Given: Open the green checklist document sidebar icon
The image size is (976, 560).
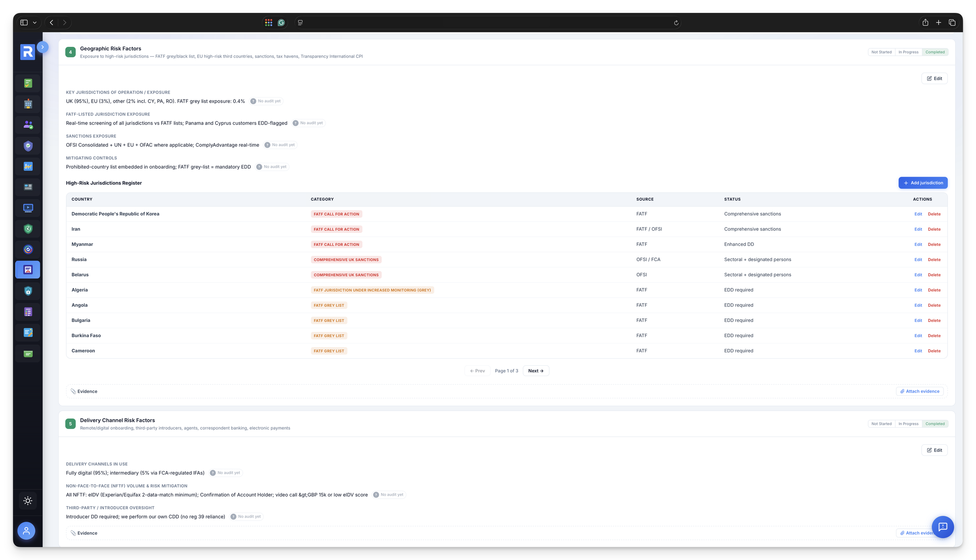Looking at the screenshot, I should pos(28,83).
